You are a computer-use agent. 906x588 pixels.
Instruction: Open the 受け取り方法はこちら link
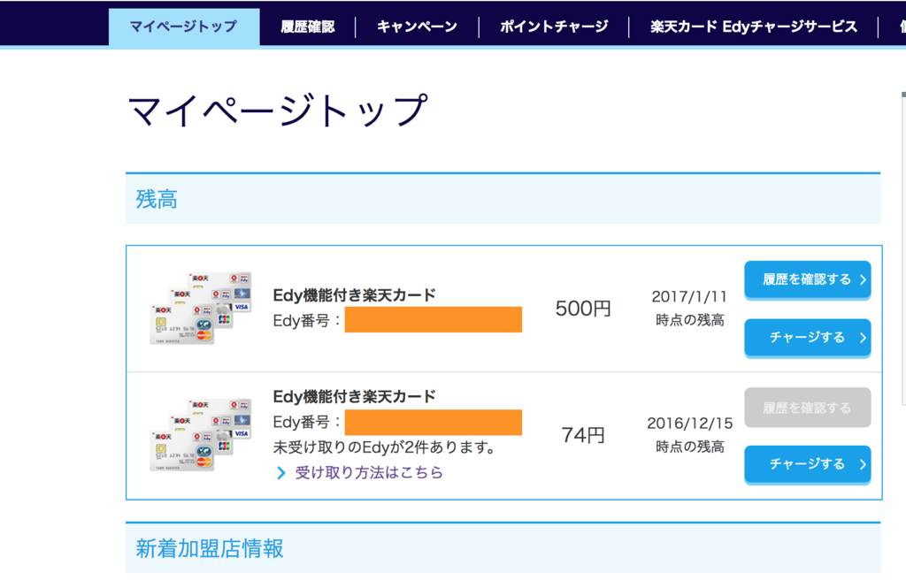(x=369, y=472)
